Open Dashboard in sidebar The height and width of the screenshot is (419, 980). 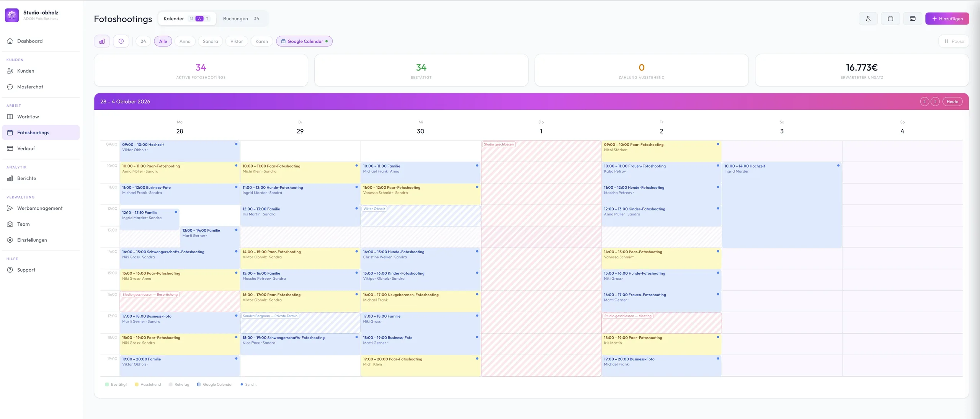41,41
